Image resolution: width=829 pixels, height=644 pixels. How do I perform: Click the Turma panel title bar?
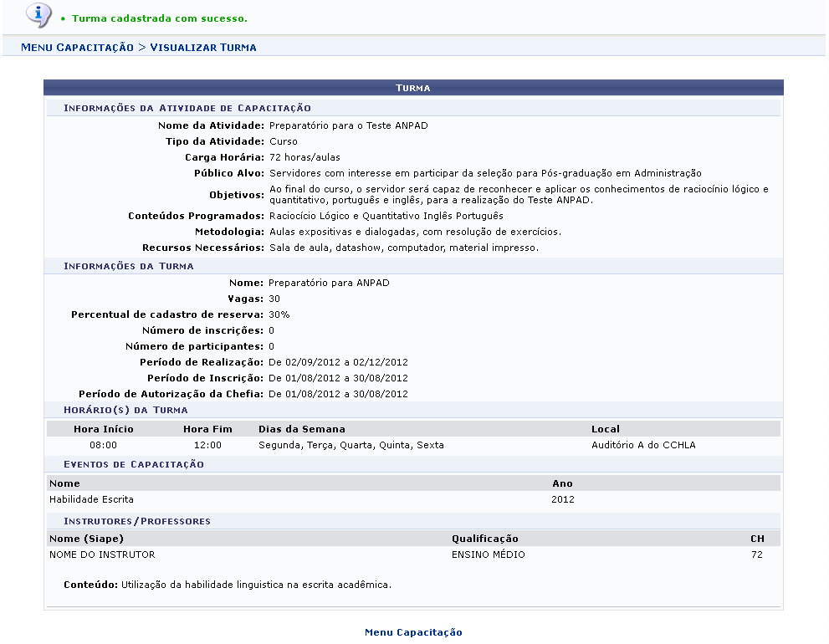(x=413, y=87)
